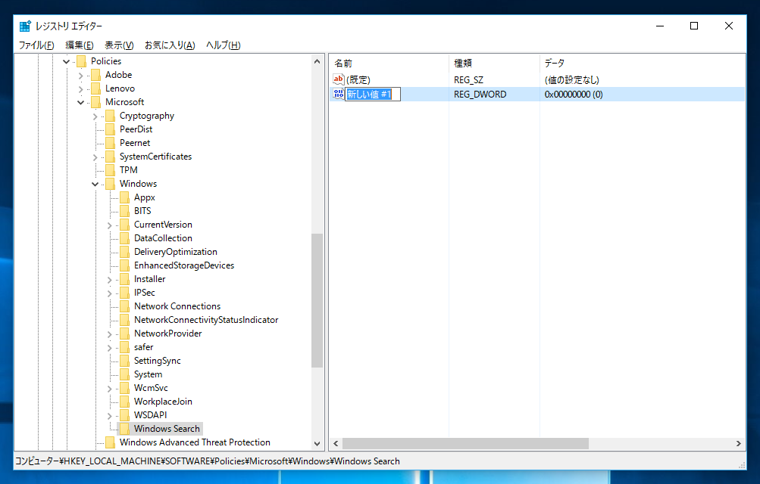The width and height of the screenshot is (760, 484).
Task: Select the CurrentVersion tree item label
Action: [163, 225]
